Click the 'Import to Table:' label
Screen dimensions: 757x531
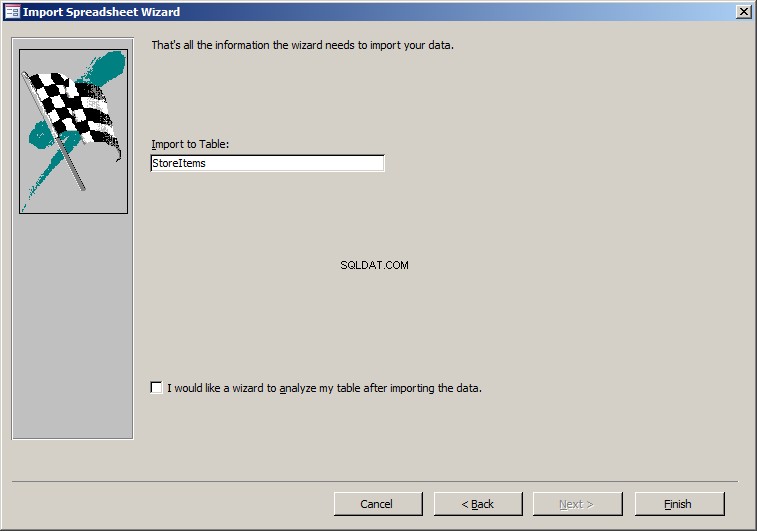tap(190, 144)
